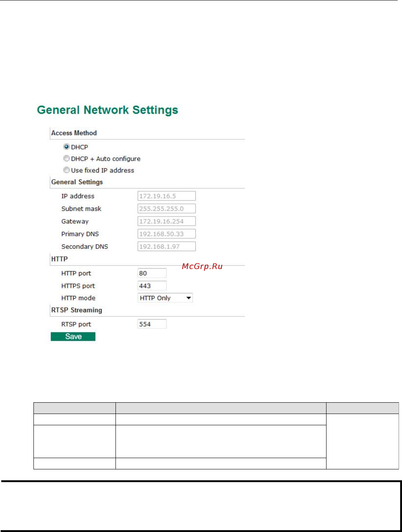Screen dimensions: 402x532
Task: Click the Access Method section heading
Action: click(74, 133)
